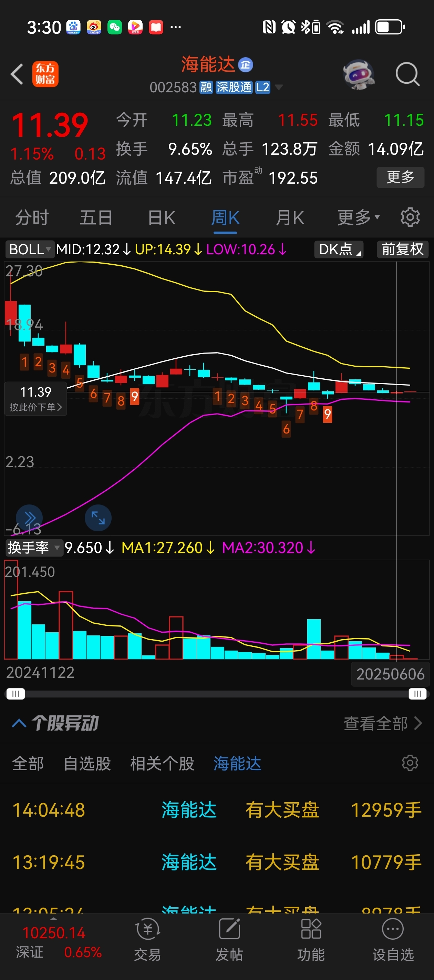Viewport: 434px width, 980px height.
Task: Open the robot assistant avatar
Action: (x=358, y=74)
